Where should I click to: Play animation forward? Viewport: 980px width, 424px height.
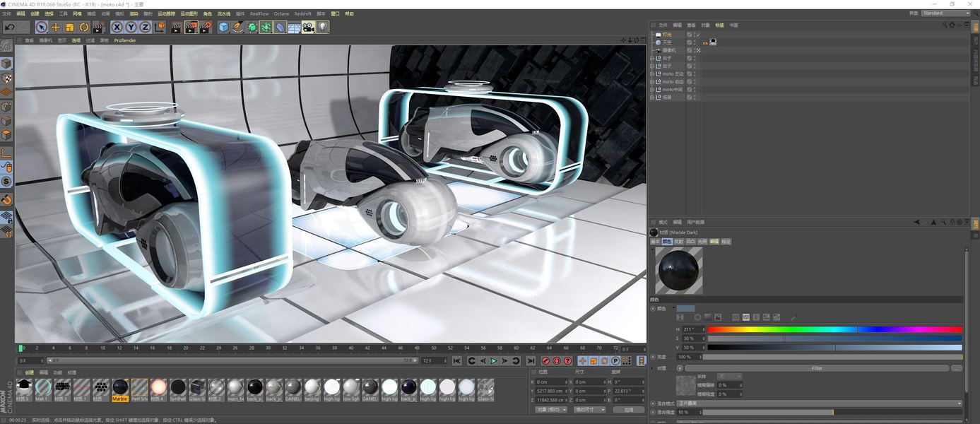pyautogui.click(x=493, y=361)
